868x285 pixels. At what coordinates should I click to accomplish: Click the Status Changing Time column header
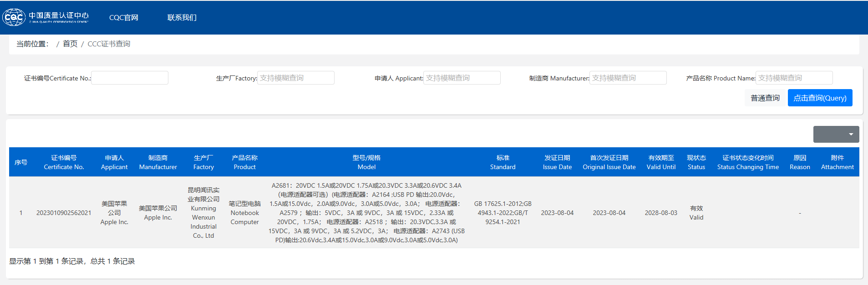tap(748, 162)
